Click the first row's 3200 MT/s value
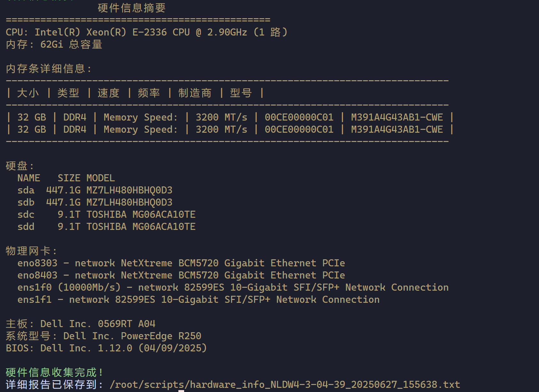Screen dimensions: 539x392 coord(221,117)
